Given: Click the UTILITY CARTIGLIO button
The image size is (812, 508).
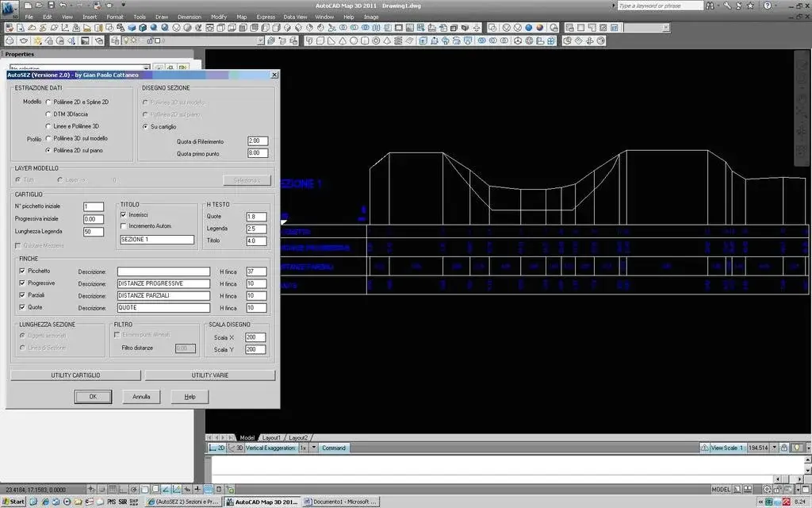Looking at the screenshot, I should [75, 375].
